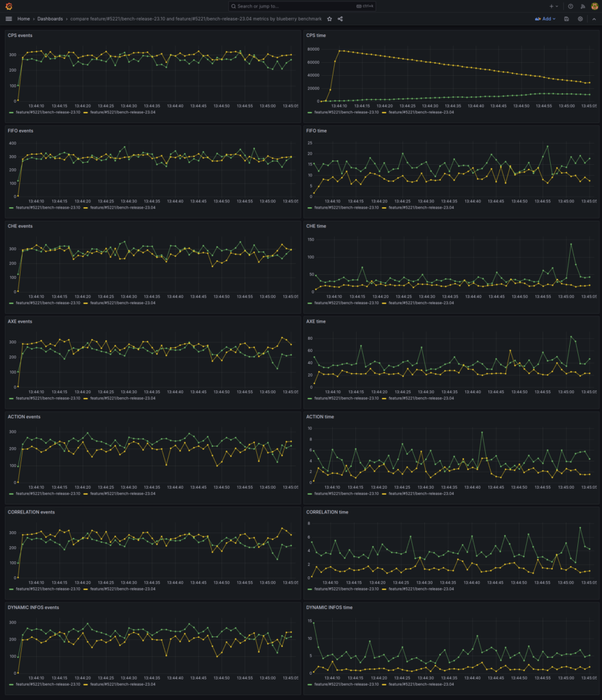Click green color swatch in CHE events legend
This screenshot has width=602, height=700.
11,303
